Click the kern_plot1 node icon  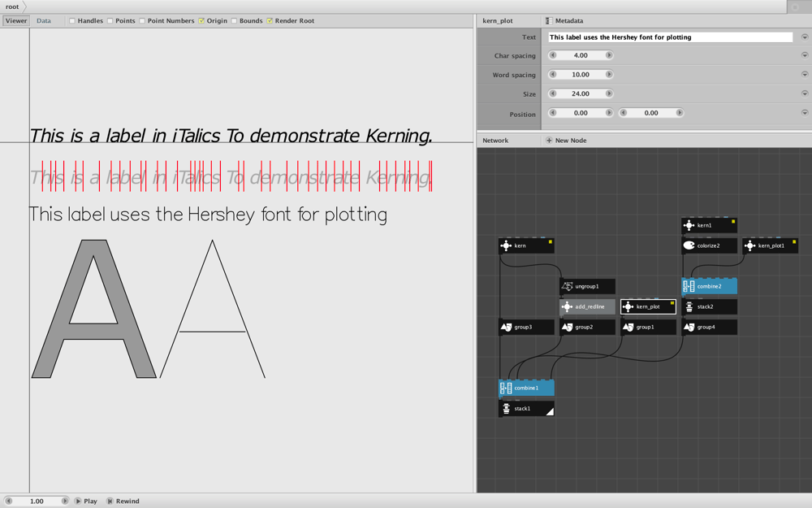pos(749,245)
